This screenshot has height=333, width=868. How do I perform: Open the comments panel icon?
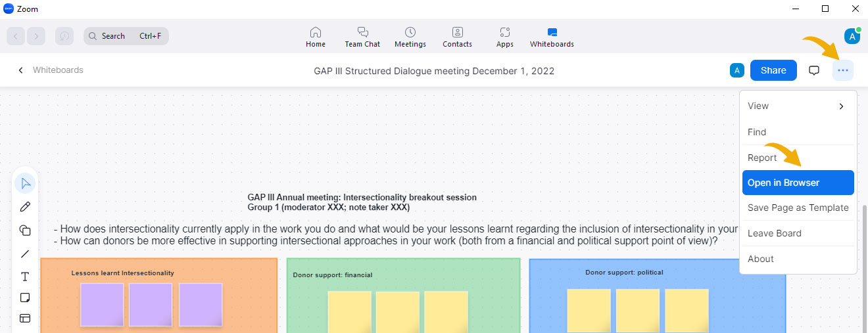click(x=814, y=70)
